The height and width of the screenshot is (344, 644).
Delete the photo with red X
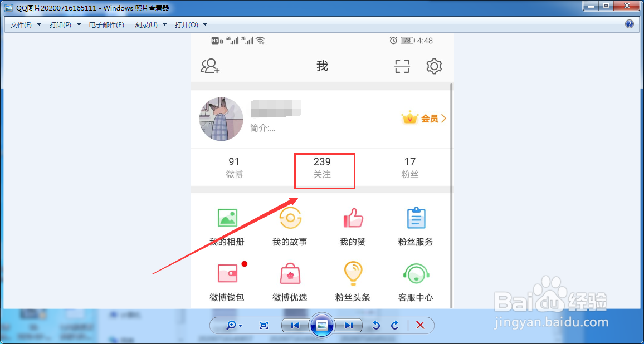pyautogui.click(x=419, y=326)
